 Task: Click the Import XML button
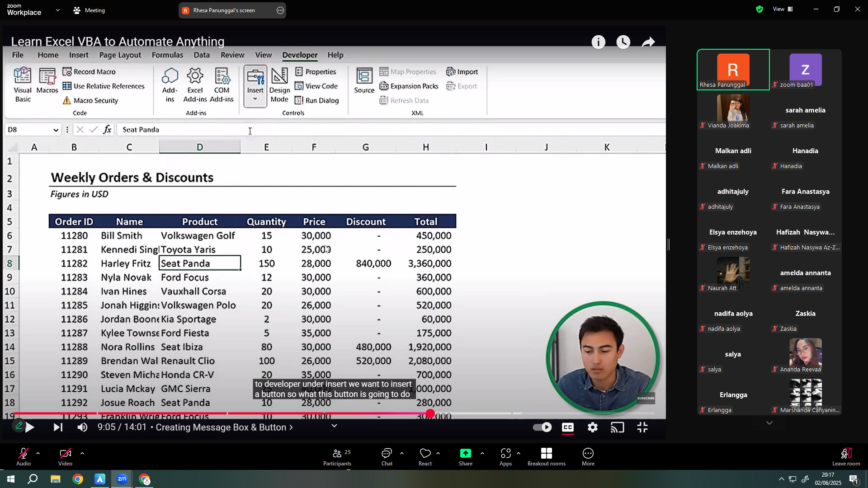462,72
